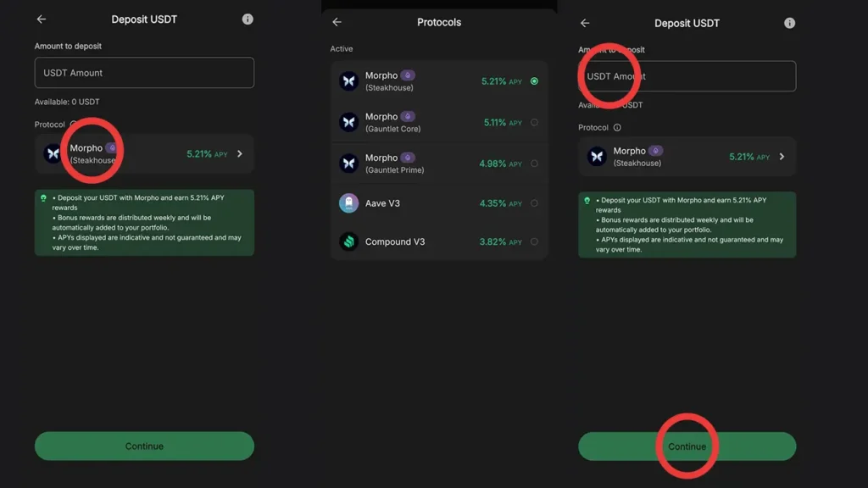
Task: Click the Aave V3 ghost icon
Action: [348, 203]
